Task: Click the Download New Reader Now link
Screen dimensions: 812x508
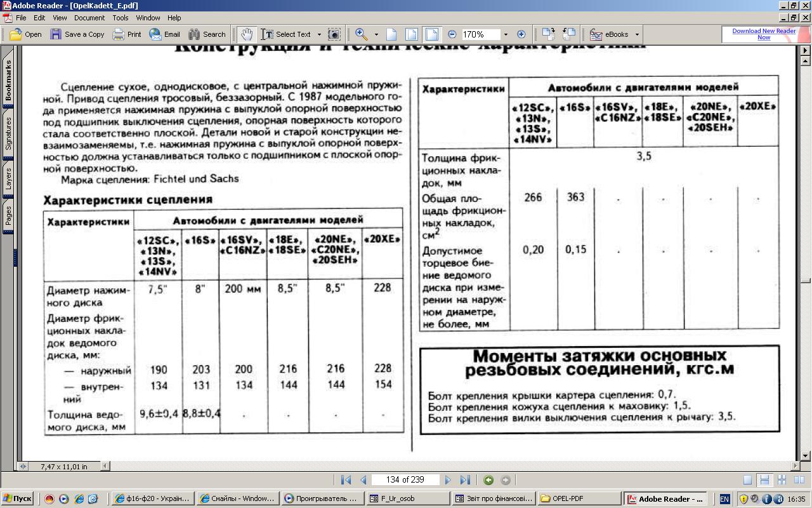Action: click(x=763, y=34)
